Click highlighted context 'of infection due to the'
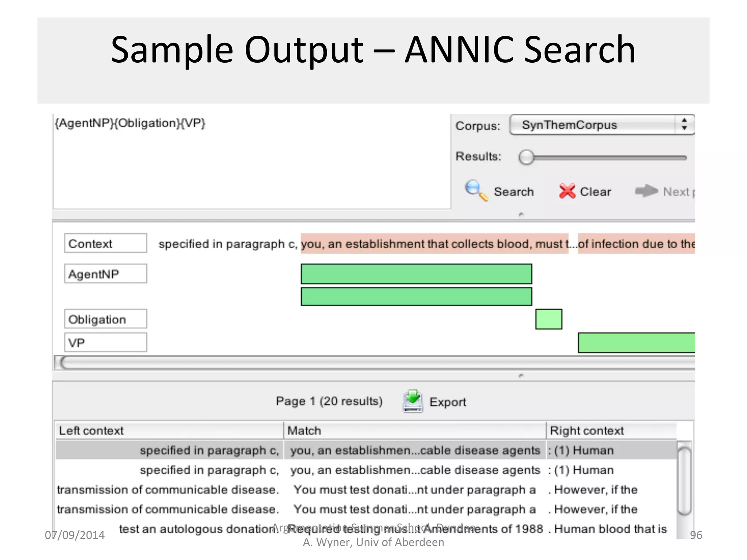This screenshot has width=747, height=560. pos(636,244)
